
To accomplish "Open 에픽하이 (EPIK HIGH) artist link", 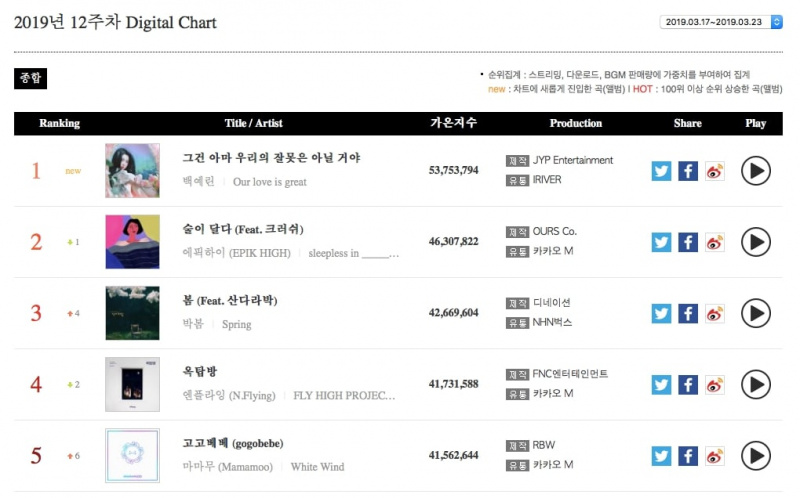I will (x=236, y=253).
